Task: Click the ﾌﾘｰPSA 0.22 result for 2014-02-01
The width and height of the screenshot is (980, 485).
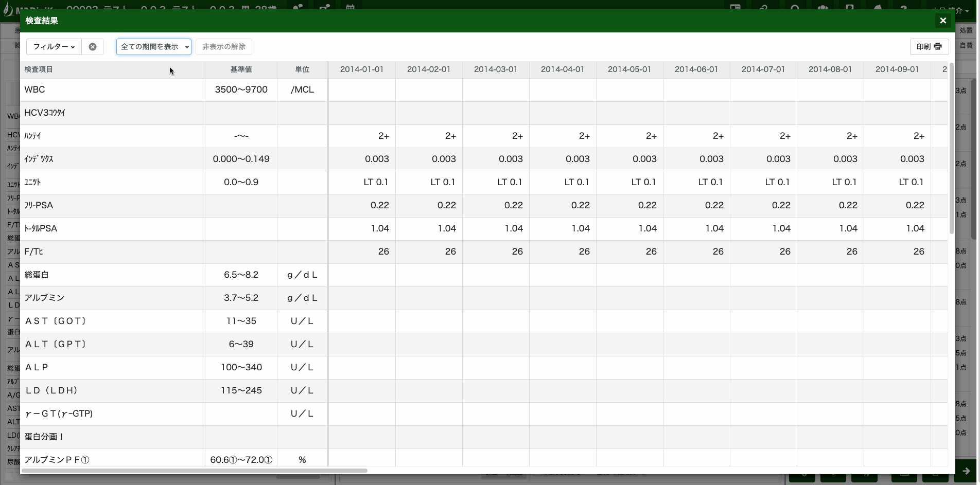Action: click(x=446, y=205)
